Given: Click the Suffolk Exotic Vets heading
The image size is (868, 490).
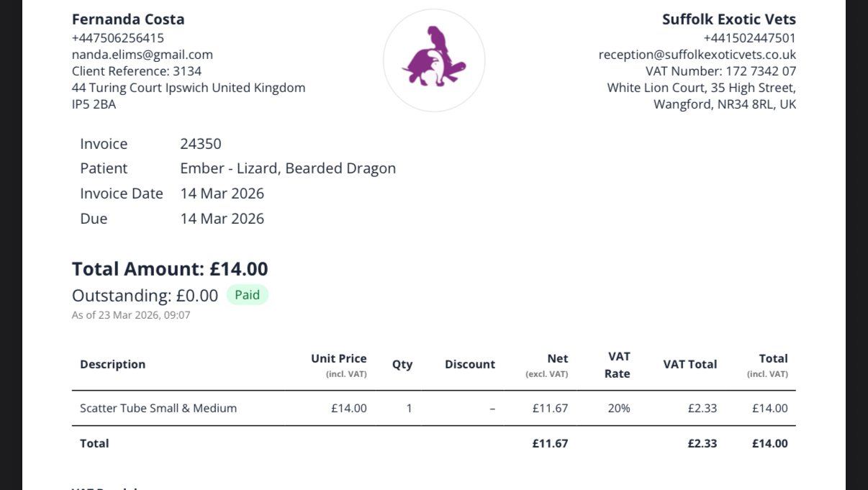Looking at the screenshot, I should (728, 19).
